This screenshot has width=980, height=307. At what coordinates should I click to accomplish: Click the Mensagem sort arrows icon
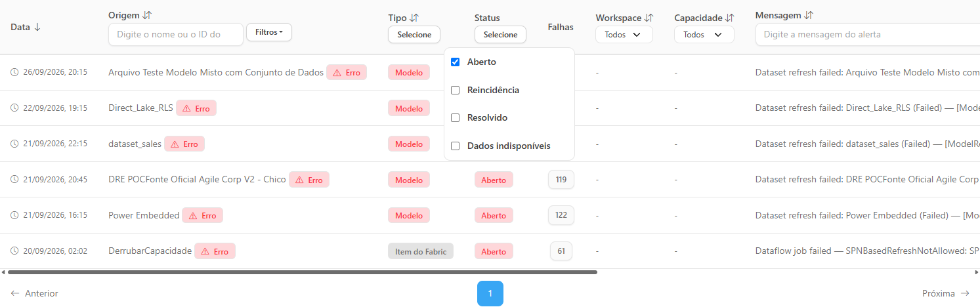809,15
